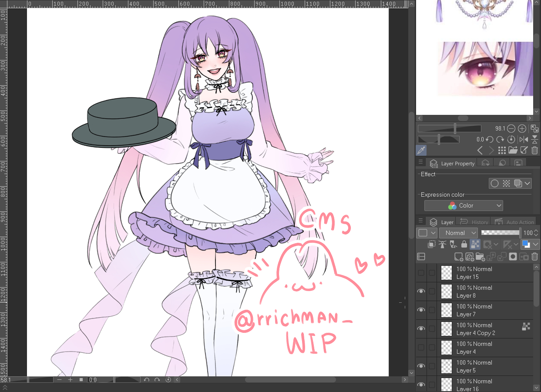The image size is (541, 392).
Task: Click the create layer mask icon
Action: 513,257
